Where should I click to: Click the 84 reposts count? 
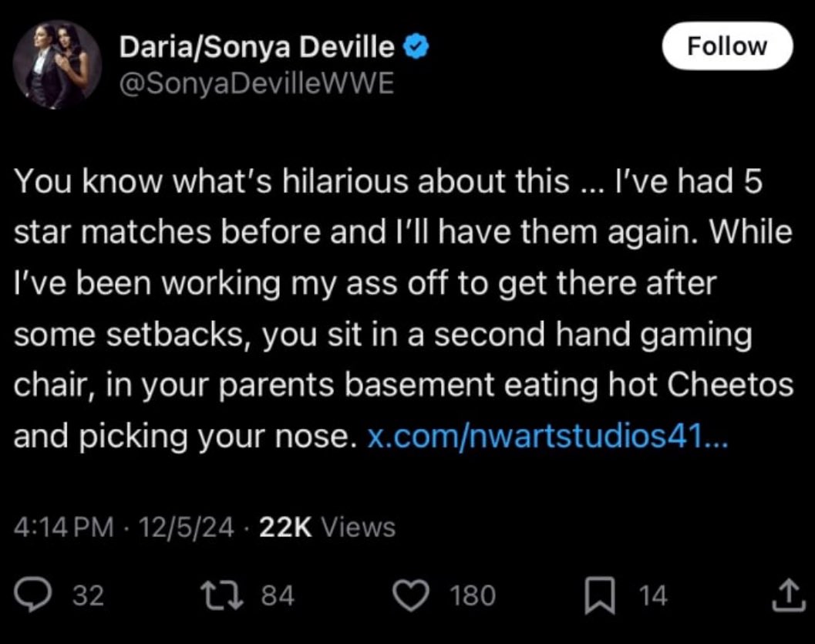(278, 595)
